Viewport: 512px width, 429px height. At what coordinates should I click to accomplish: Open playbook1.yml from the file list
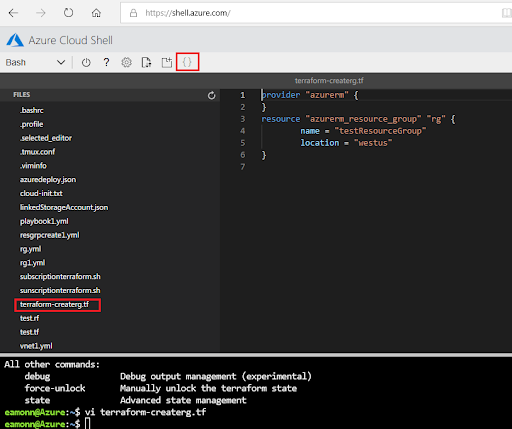(x=44, y=221)
